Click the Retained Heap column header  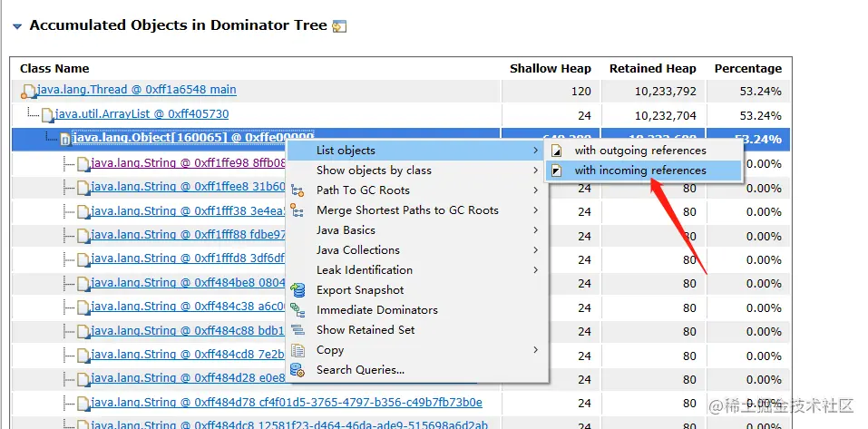(x=653, y=69)
